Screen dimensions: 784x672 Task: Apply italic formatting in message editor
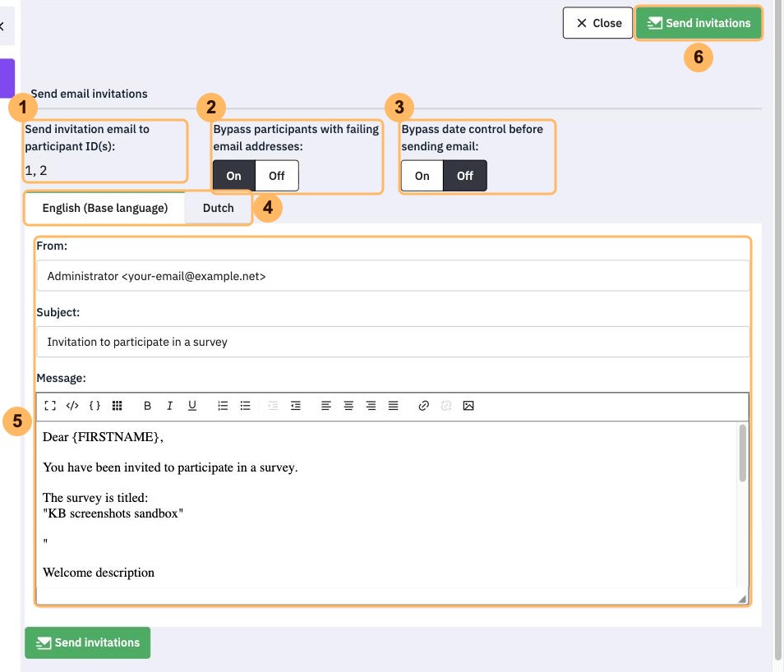[x=169, y=406]
